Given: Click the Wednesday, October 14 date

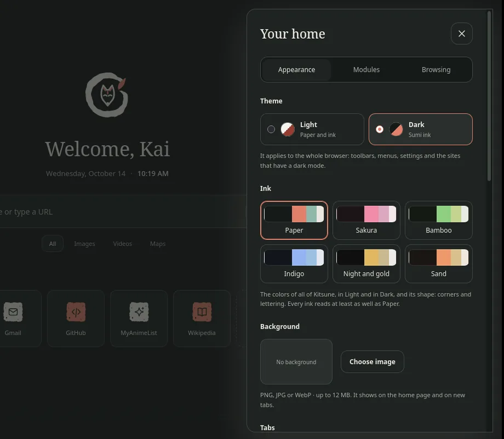Looking at the screenshot, I should [85, 174].
